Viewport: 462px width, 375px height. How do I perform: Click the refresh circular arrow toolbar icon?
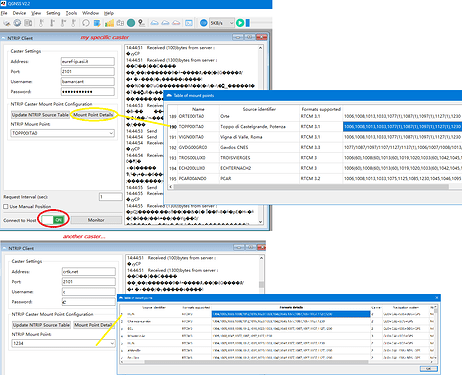pos(86,23)
